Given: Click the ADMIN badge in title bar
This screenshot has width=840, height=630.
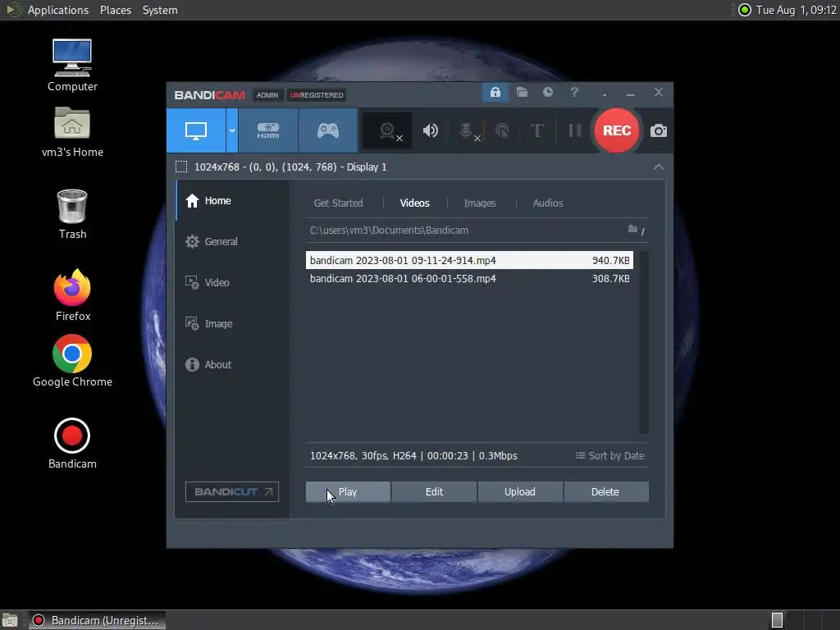Looking at the screenshot, I should click(x=267, y=95).
